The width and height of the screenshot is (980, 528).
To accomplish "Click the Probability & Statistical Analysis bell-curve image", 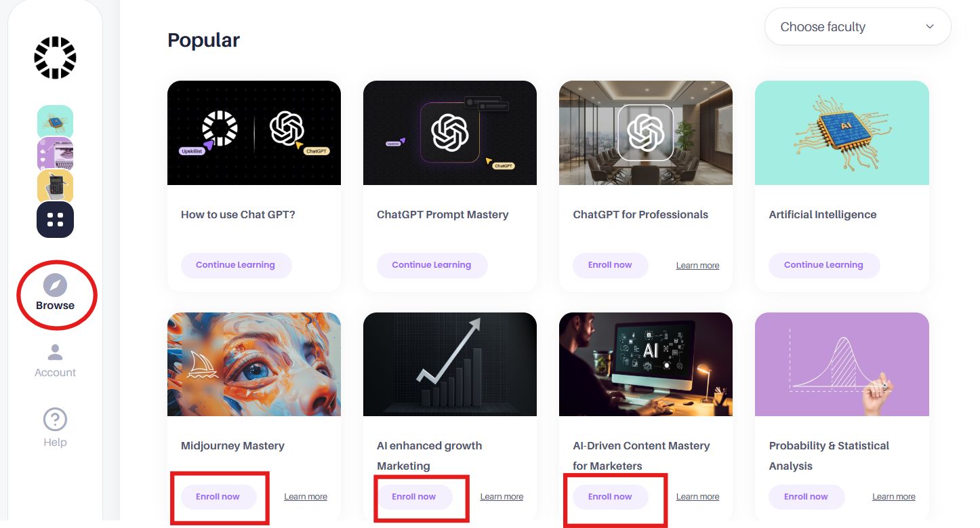I will point(842,364).
